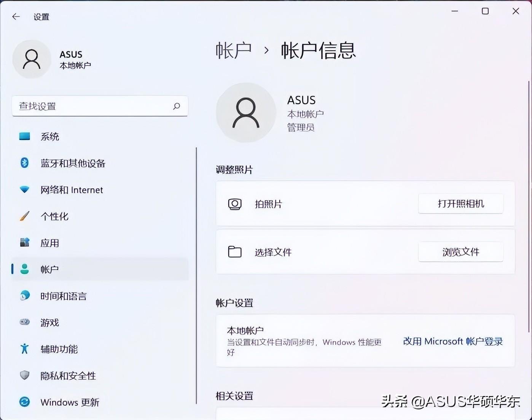
Task: Click the camera icon beside 拍照片
Action: [x=235, y=204]
